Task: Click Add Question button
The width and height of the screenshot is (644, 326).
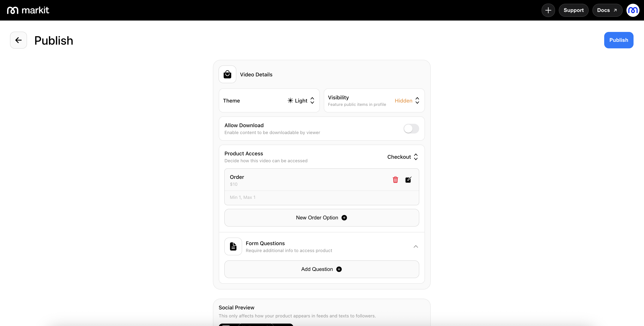Action: click(x=321, y=269)
